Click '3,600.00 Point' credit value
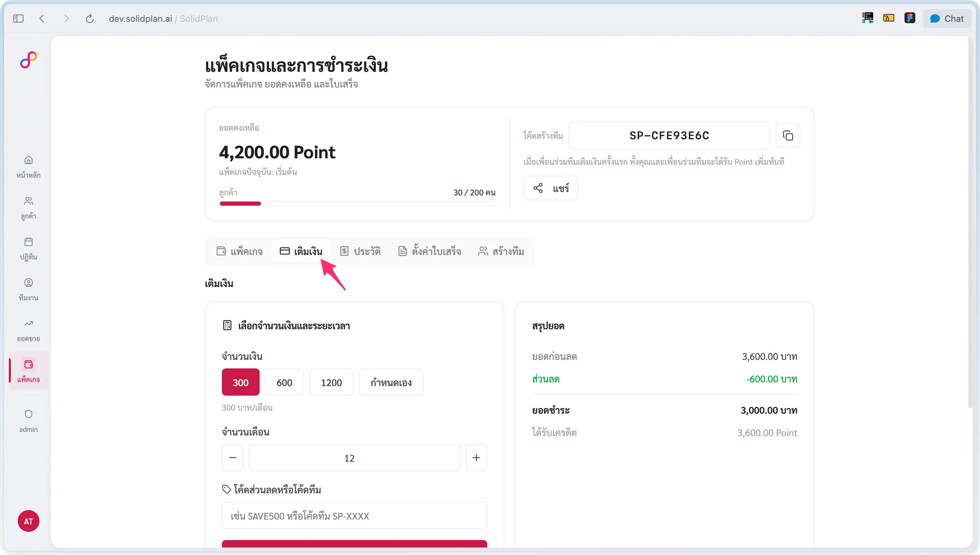980x555 pixels. pos(767,433)
